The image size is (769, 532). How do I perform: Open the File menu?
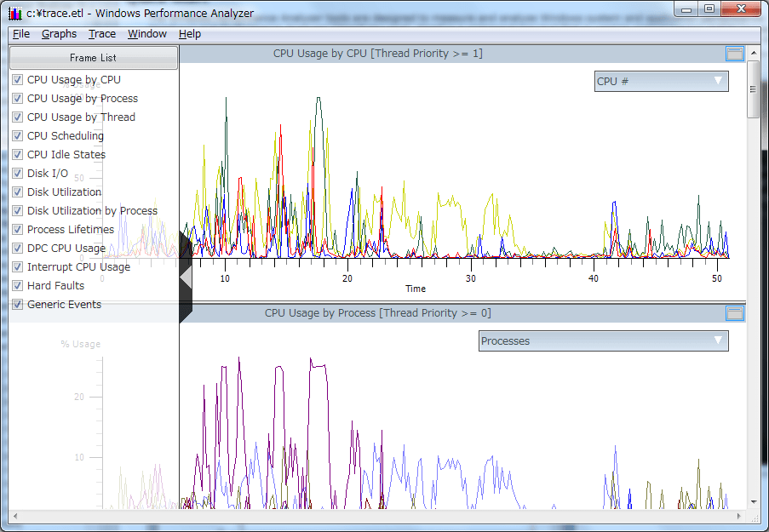pos(21,34)
